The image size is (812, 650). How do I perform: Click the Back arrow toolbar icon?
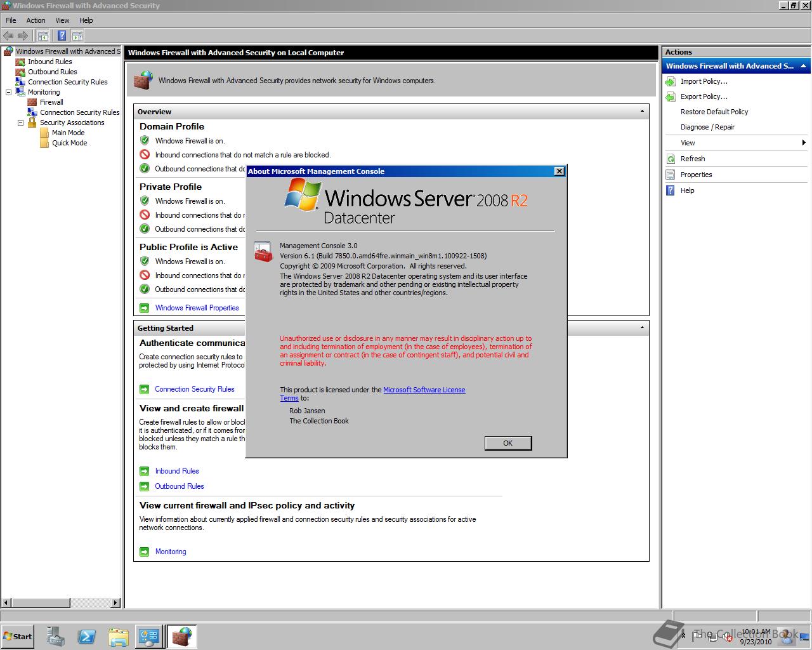(x=8, y=36)
